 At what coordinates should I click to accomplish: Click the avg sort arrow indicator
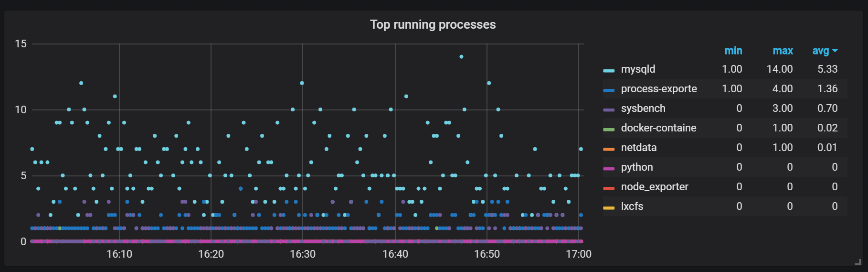coord(835,51)
